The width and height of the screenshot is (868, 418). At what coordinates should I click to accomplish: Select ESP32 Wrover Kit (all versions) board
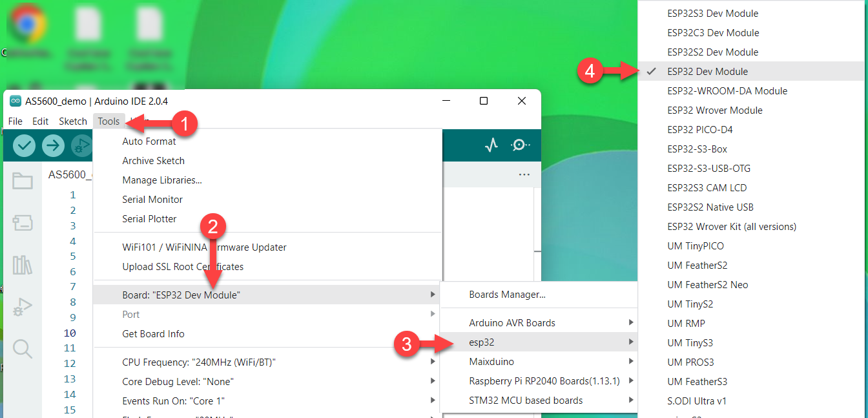(x=752, y=227)
